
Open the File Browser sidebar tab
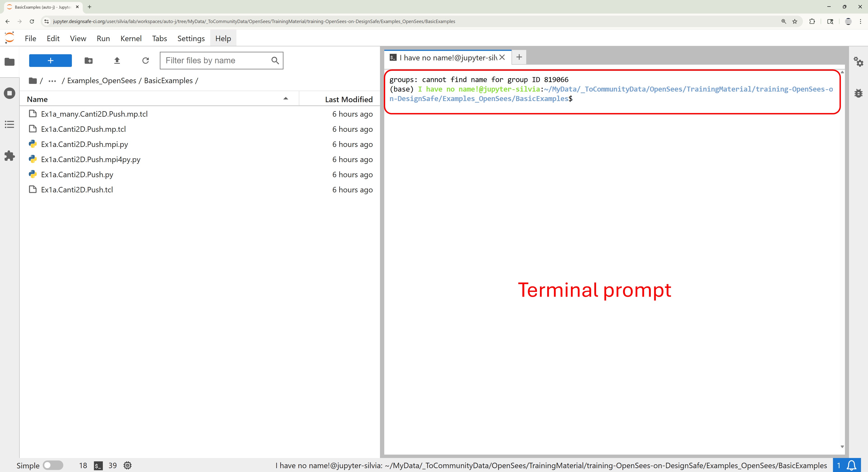9,62
